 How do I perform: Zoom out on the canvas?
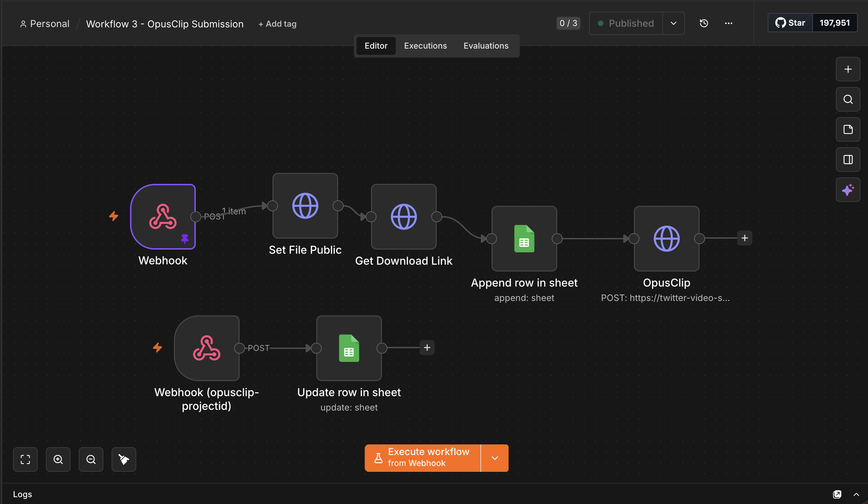91,459
